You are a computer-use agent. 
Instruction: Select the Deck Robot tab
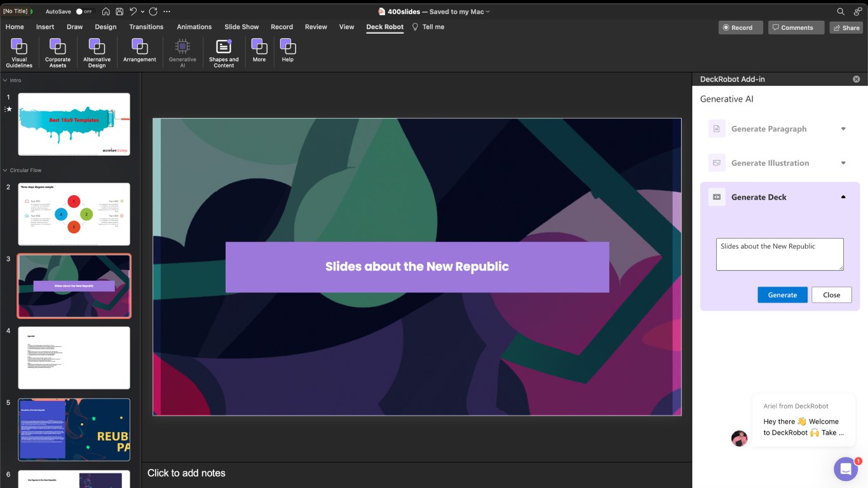click(x=384, y=27)
